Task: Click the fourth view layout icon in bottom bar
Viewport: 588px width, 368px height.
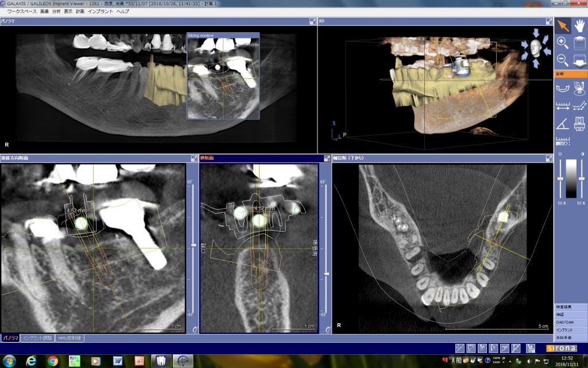Action: 493,348
